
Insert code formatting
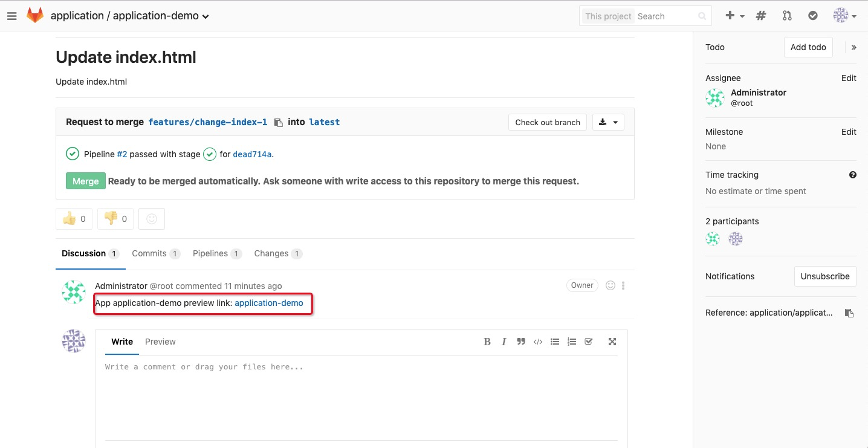[x=537, y=342]
